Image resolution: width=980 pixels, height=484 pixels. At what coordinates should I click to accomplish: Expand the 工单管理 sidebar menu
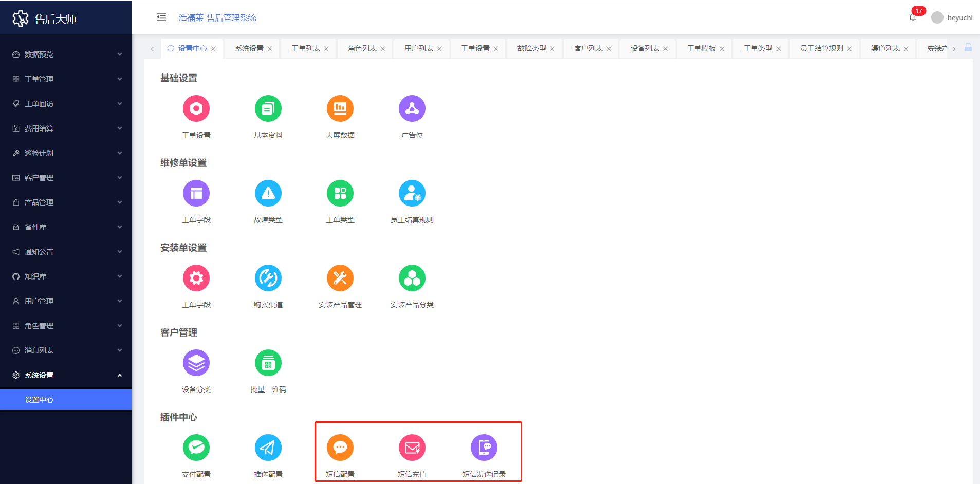(x=66, y=79)
